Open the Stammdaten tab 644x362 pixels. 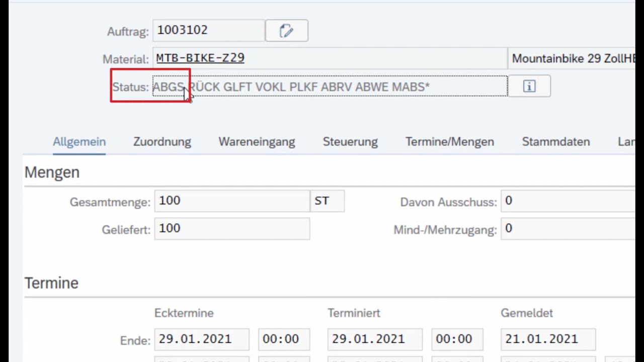pyautogui.click(x=555, y=142)
